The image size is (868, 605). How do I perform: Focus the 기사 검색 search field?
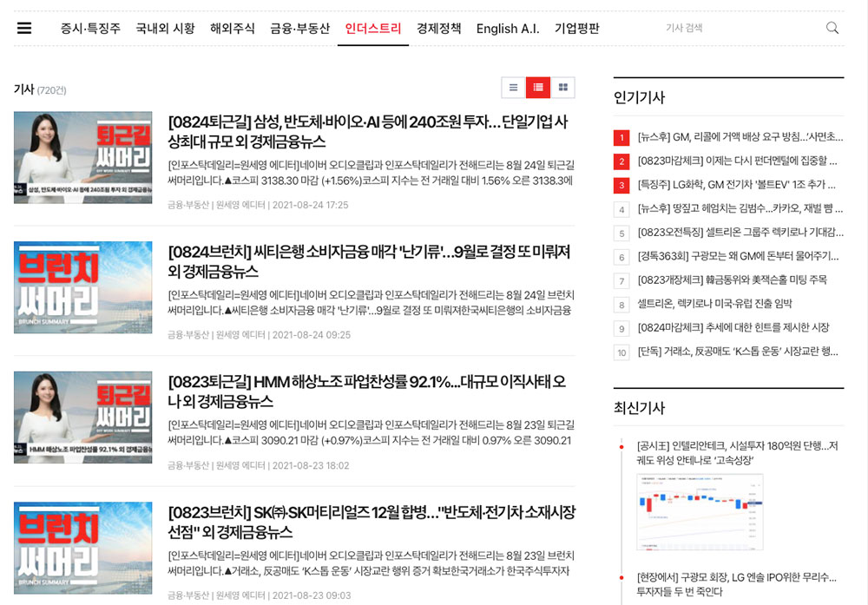(x=742, y=28)
